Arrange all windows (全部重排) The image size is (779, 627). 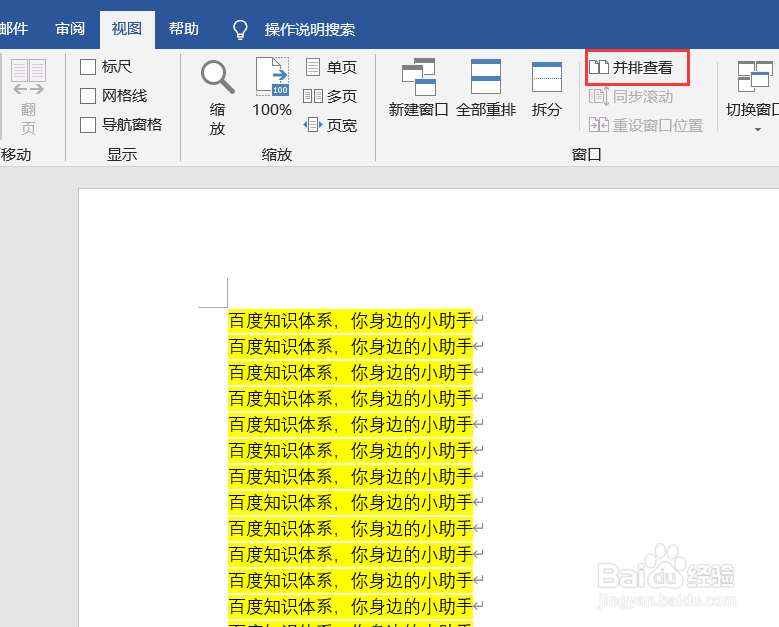(485, 88)
